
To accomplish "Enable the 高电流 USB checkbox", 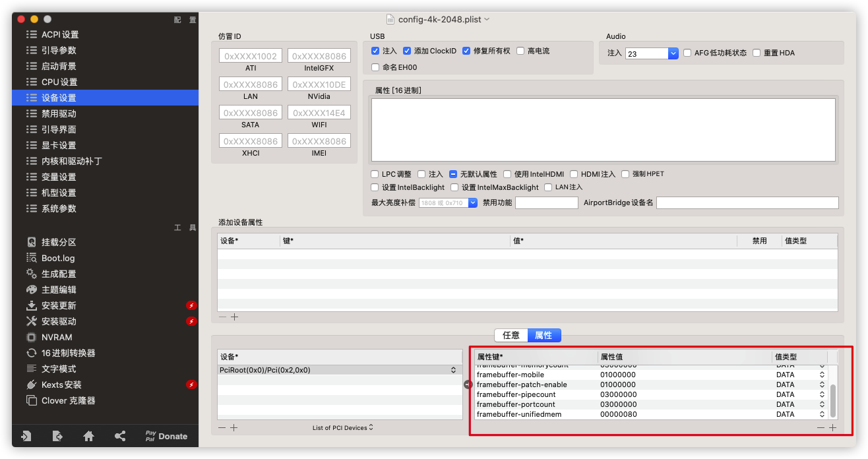I will tap(520, 51).
